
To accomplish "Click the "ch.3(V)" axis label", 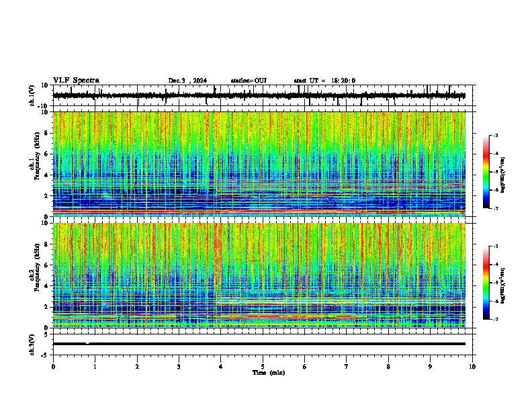I will click(32, 345).
